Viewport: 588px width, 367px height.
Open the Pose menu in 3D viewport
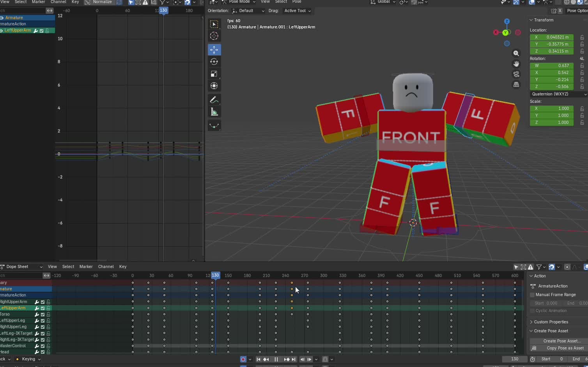(297, 2)
